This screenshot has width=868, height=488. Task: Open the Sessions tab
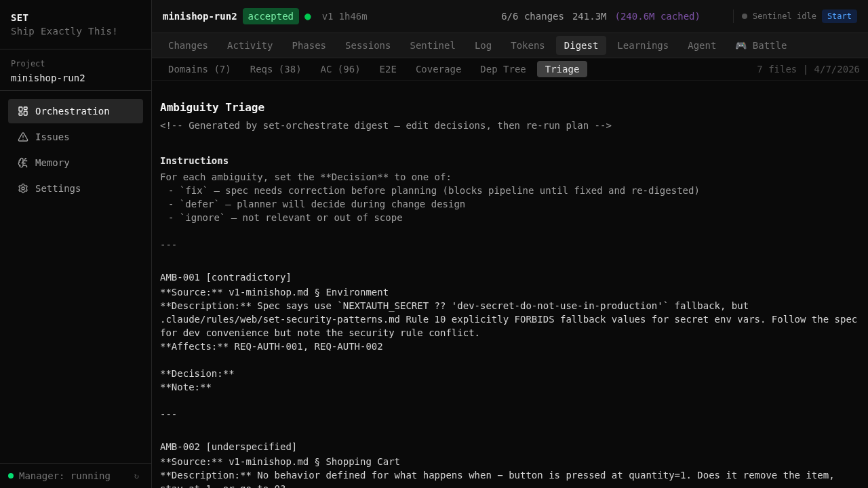pyautogui.click(x=368, y=45)
